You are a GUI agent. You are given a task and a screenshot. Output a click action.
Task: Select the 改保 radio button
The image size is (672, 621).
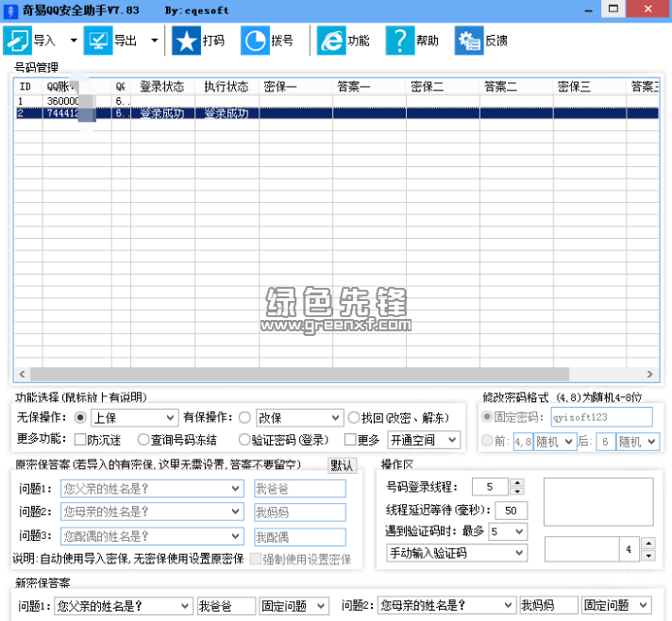[244, 417]
